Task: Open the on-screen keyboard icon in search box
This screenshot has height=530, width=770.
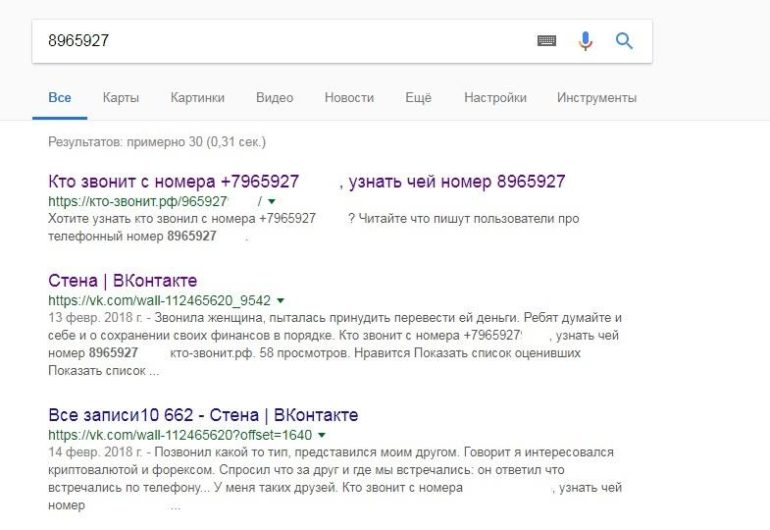Action: (x=547, y=41)
